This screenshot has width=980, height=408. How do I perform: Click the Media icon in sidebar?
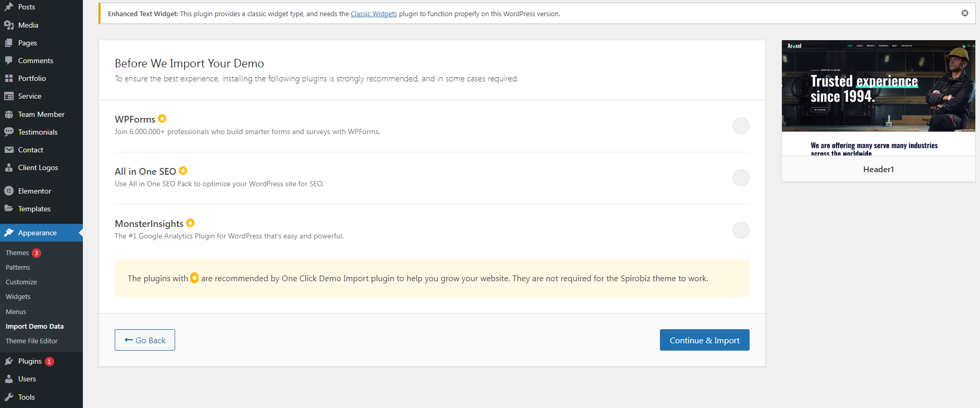[9, 25]
